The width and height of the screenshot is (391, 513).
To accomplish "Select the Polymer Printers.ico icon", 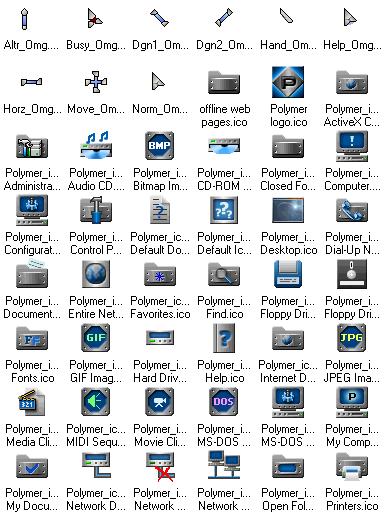I will (x=352, y=467).
